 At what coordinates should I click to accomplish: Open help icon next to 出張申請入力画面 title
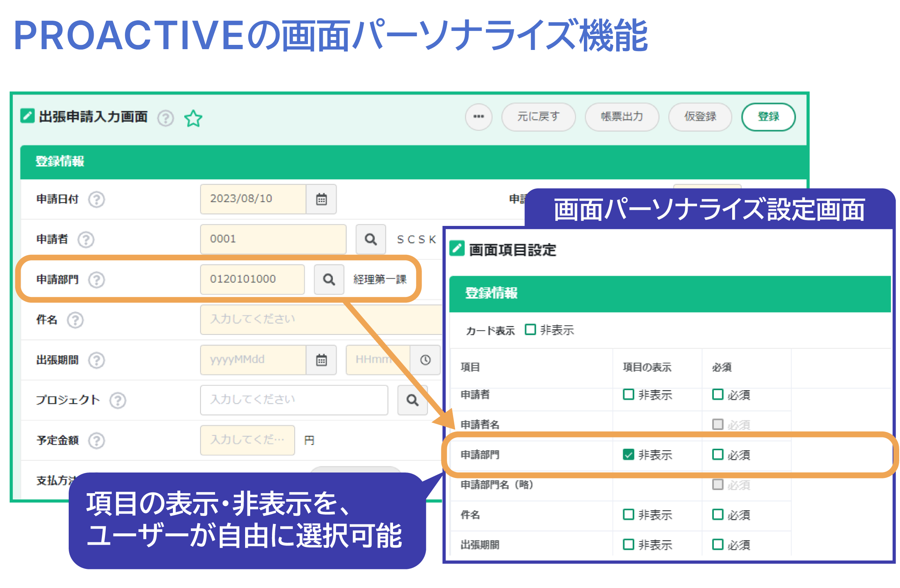tap(165, 118)
